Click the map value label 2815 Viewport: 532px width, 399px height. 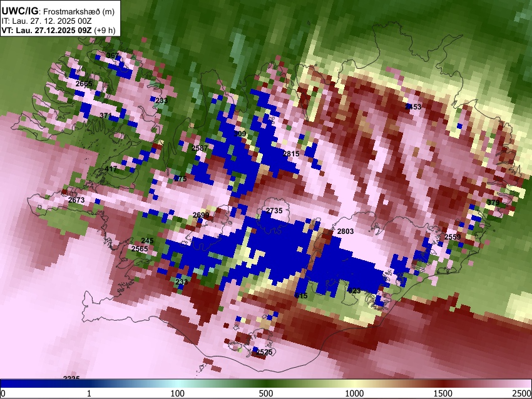click(x=291, y=154)
